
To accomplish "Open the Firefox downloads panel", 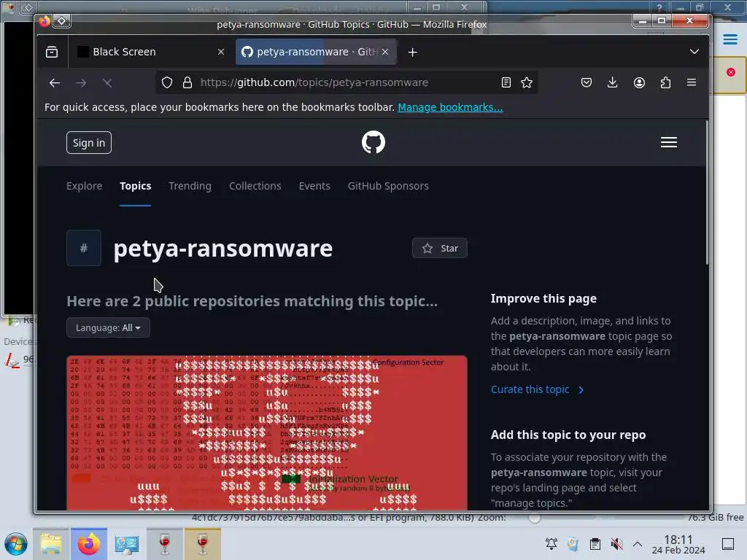I will pos(613,82).
